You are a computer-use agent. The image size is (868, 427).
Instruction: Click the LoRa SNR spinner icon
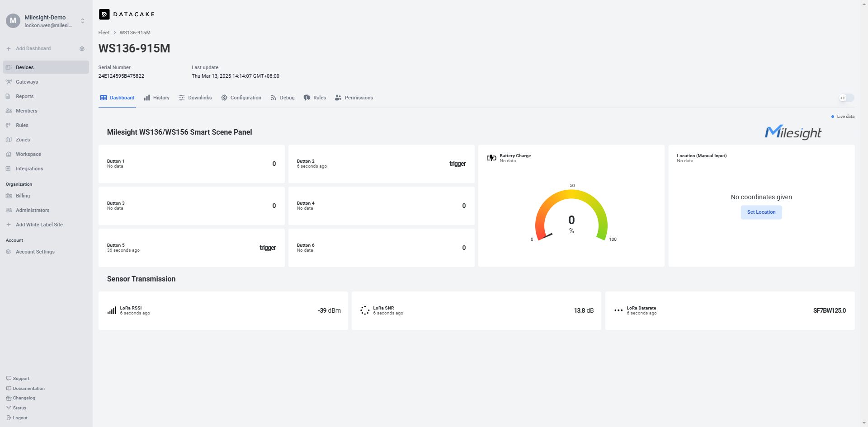[x=365, y=310]
